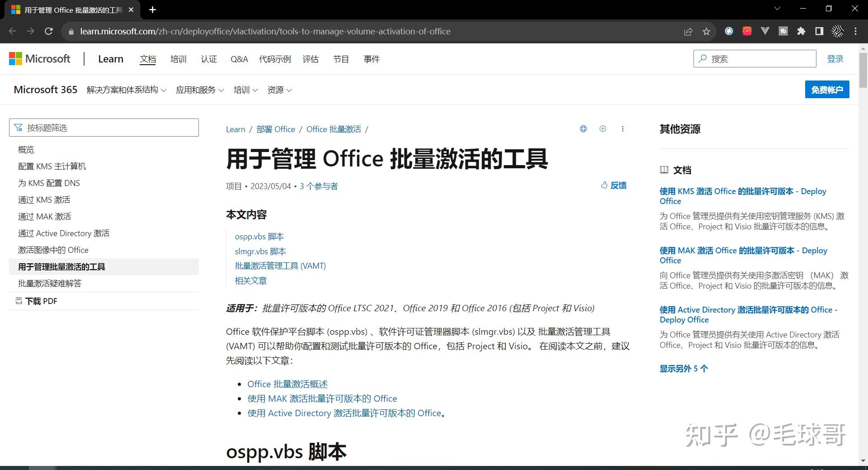Click the 反馈 thumbs-up feedback button
868x470 pixels.
pyautogui.click(x=613, y=185)
